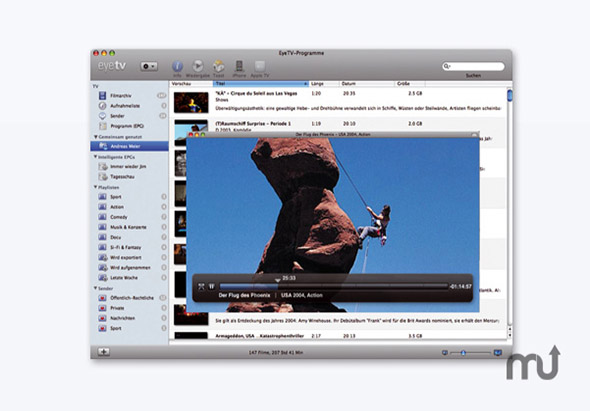The height and width of the screenshot is (411, 590).
Task: Sort recordings by Größe column
Action: point(410,84)
